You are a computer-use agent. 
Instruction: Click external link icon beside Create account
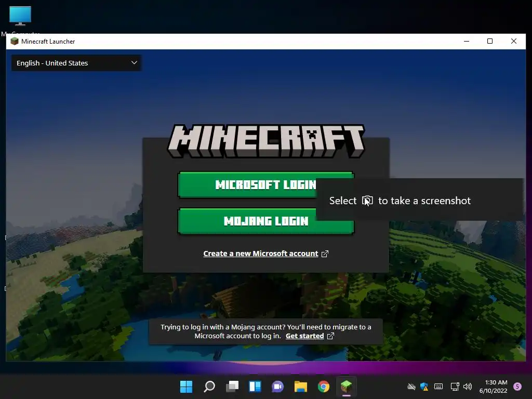325,254
